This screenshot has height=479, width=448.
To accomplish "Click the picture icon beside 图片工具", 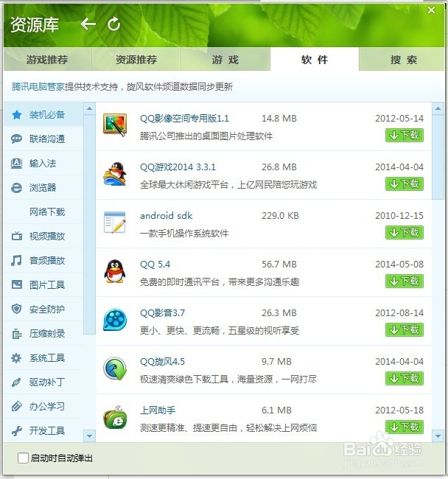I will pyautogui.click(x=16, y=284).
